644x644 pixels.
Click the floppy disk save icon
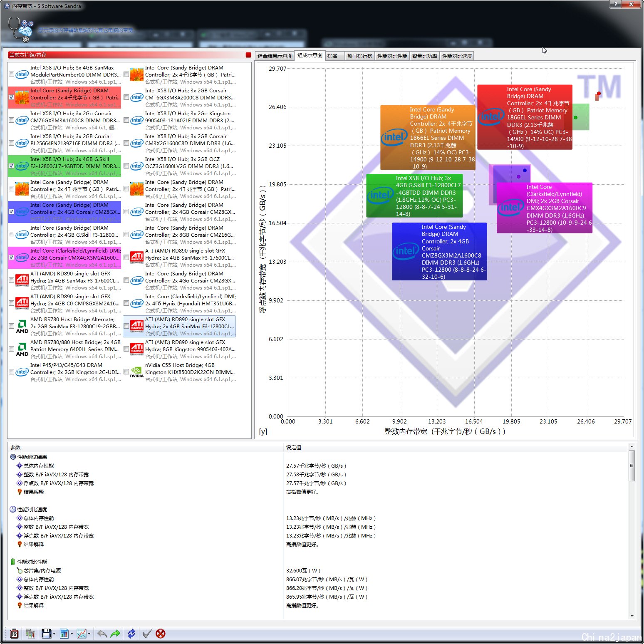46,634
